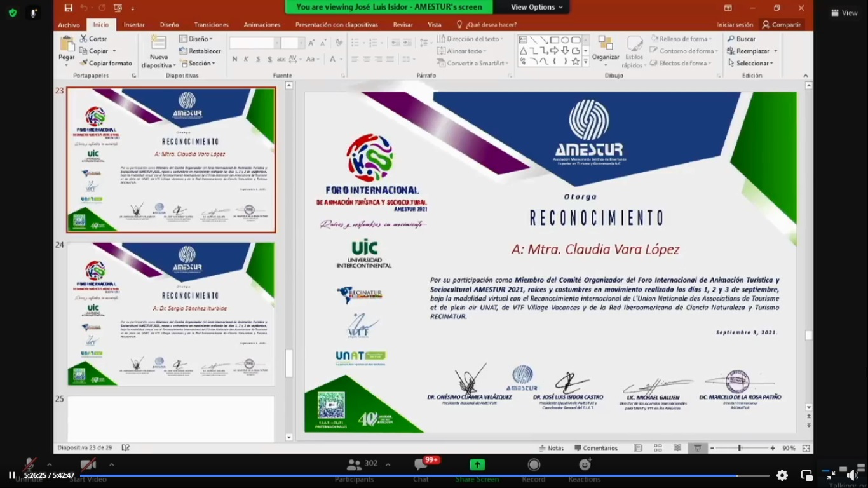Switch to Presentación con diapositivas tab
This screenshot has height=488, width=868.
[x=337, y=25]
